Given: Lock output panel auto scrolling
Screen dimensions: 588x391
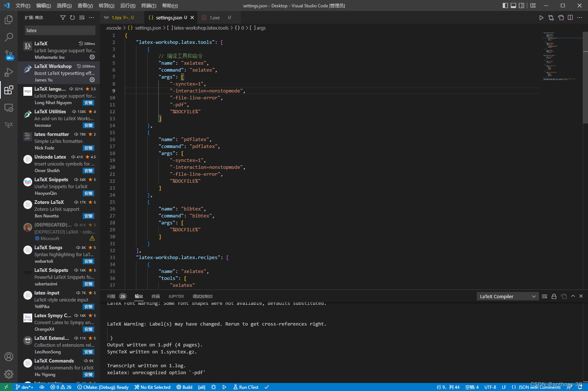Looking at the screenshot, I should 554,296.
